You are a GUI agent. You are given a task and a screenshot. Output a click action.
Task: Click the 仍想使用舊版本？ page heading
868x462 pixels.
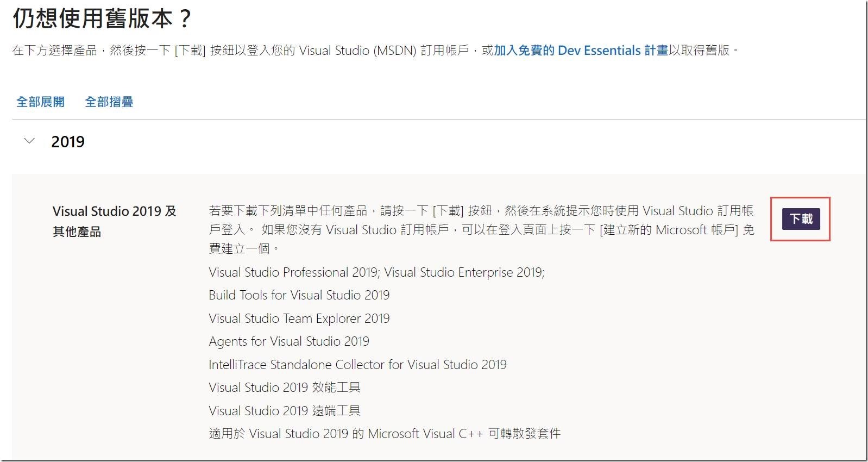tap(102, 18)
